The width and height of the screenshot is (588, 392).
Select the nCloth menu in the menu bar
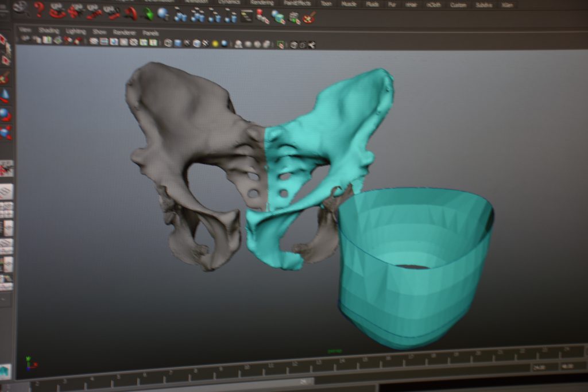point(434,3)
